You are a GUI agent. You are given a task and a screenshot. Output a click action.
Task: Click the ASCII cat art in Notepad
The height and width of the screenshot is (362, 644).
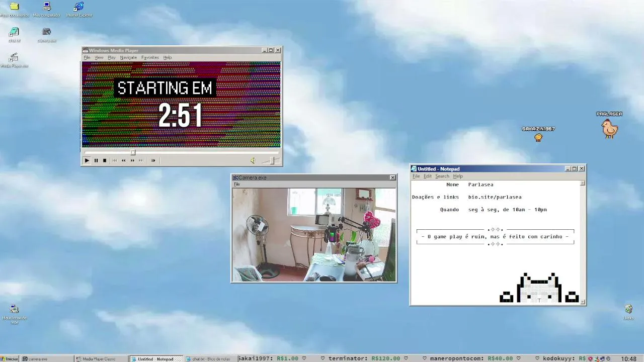tap(539, 288)
